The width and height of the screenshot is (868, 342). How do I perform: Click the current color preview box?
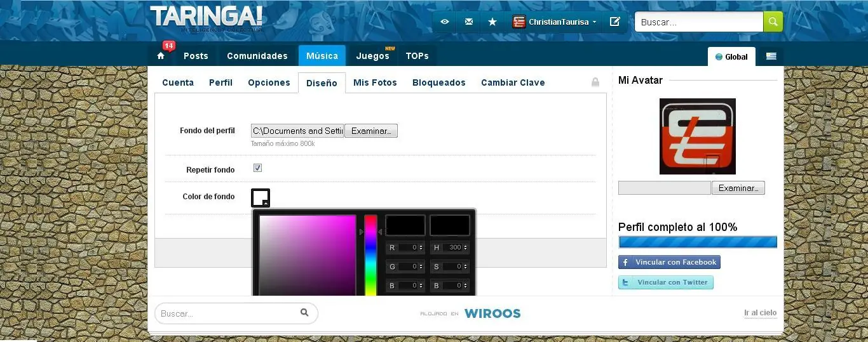click(x=450, y=225)
